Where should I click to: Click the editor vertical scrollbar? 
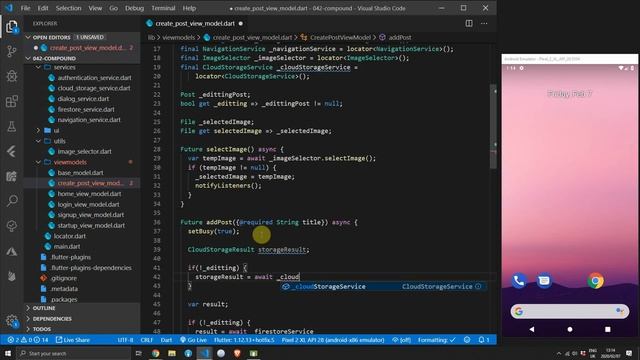(x=493, y=127)
